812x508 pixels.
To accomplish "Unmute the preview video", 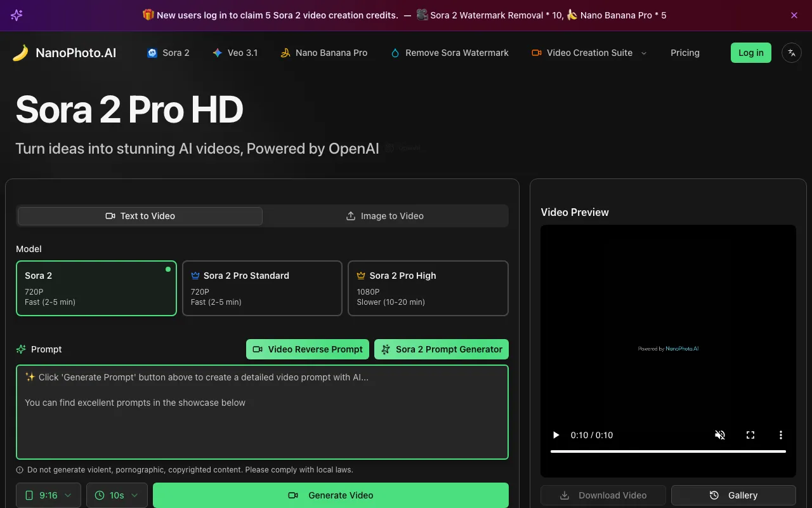I will click(x=720, y=435).
